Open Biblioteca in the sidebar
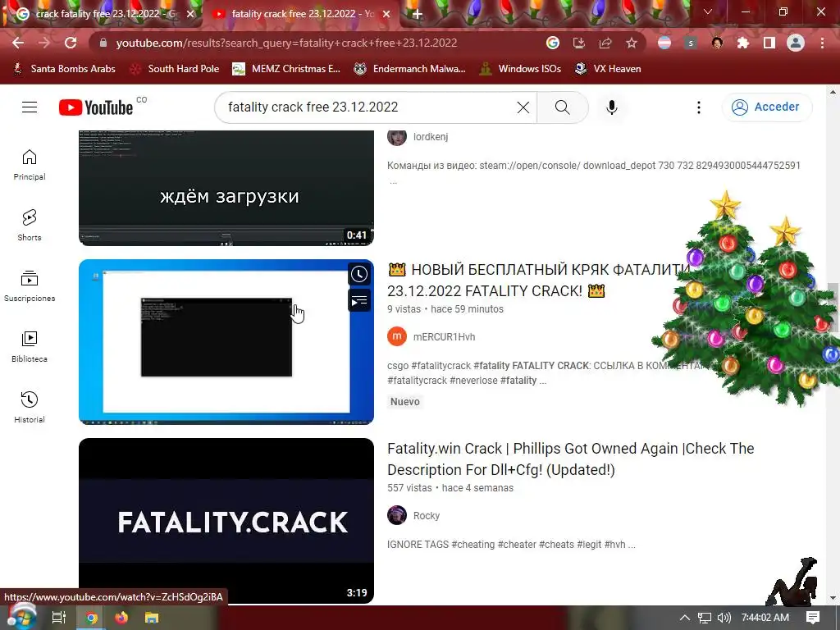This screenshot has height=630, width=840. pos(30,347)
